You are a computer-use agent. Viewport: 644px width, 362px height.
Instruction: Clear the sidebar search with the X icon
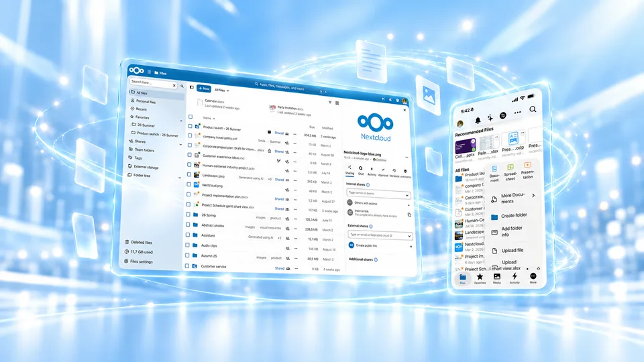(x=174, y=85)
